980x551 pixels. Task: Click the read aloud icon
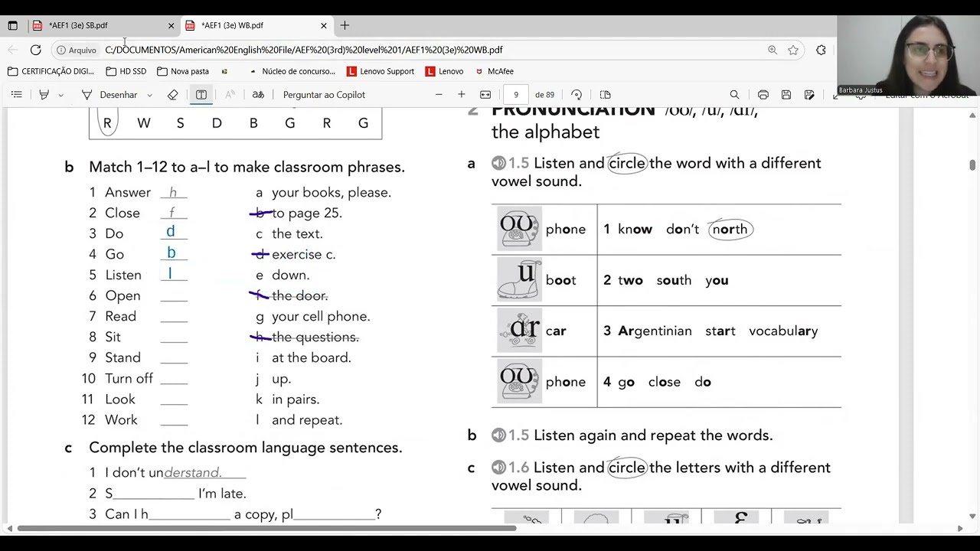click(230, 95)
